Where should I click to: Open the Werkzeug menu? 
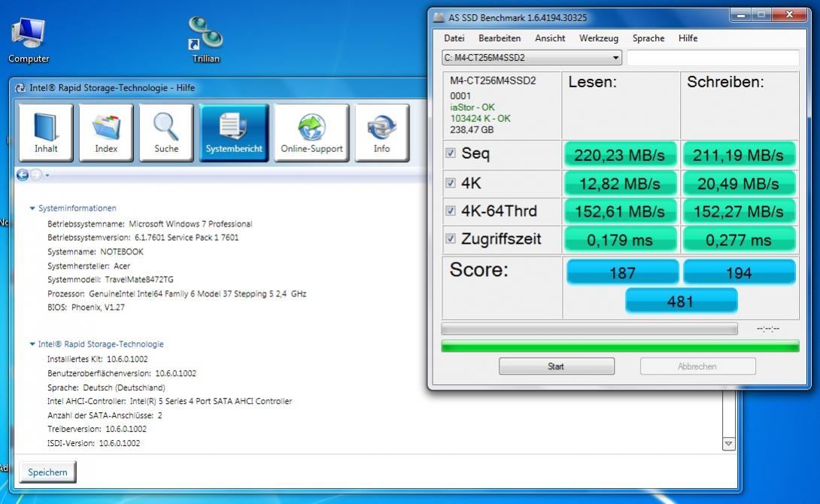click(x=598, y=38)
